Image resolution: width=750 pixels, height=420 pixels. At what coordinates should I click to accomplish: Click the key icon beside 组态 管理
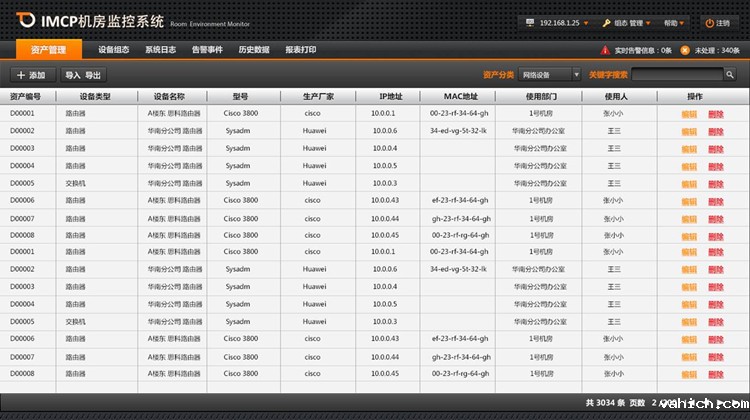pos(606,22)
